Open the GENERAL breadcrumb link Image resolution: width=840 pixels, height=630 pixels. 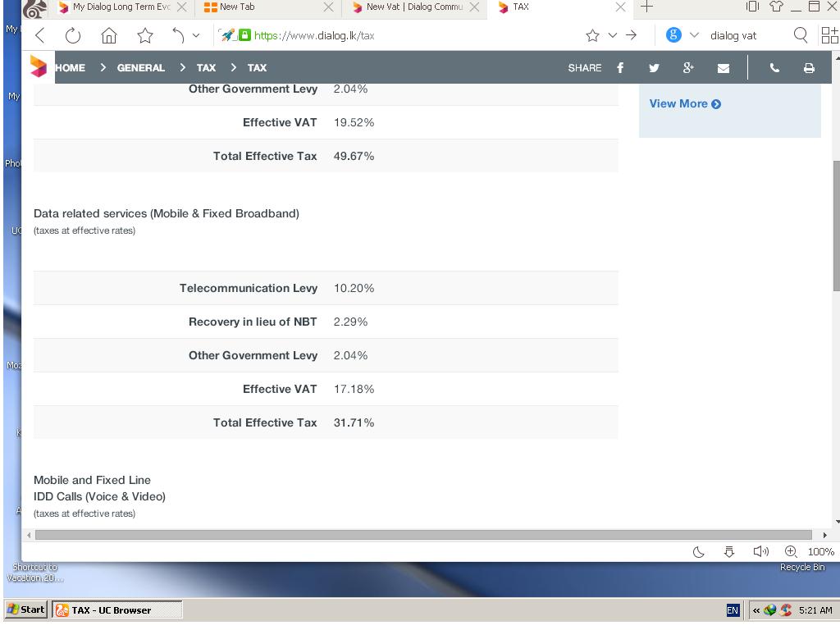coord(141,68)
